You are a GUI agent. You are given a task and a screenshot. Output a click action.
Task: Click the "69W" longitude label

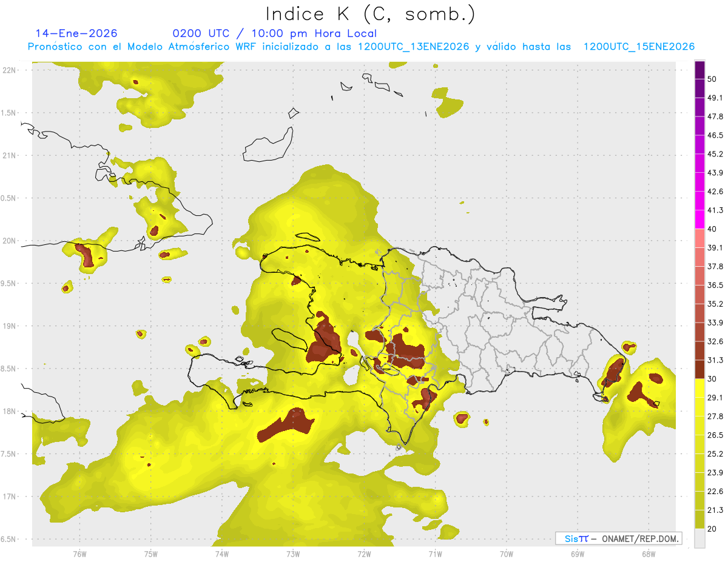point(577,554)
